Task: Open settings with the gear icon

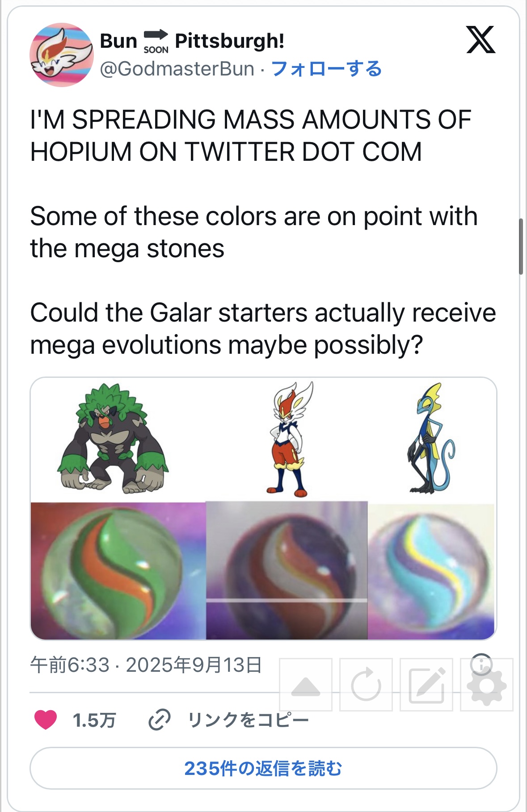Action: click(x=486, y=685)
